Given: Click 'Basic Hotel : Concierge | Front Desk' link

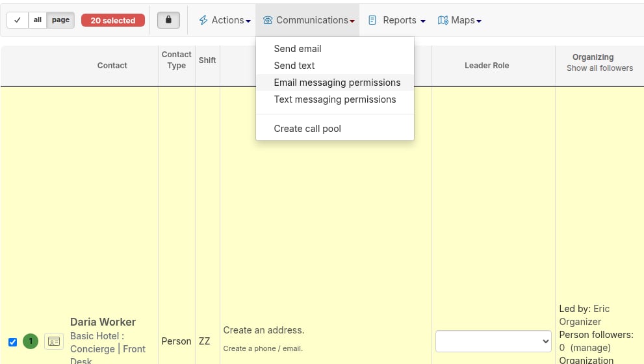Looking at the screenshot, I should [108, 348].
